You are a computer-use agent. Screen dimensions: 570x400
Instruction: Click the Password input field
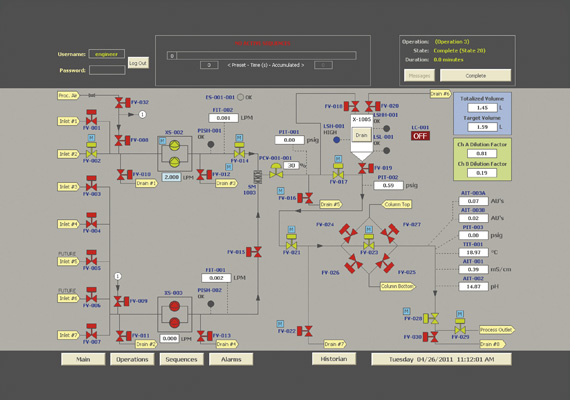point(107,70)
